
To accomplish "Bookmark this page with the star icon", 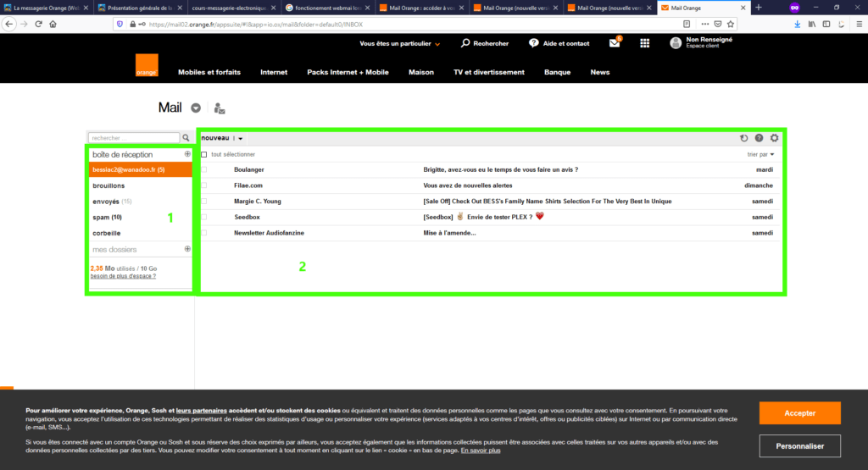I will point(731,25).
